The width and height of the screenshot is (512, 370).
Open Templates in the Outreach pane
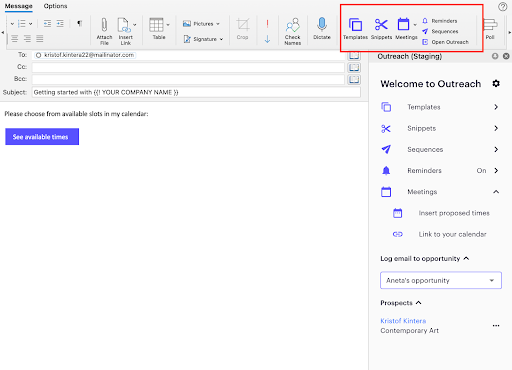point(424,107)
